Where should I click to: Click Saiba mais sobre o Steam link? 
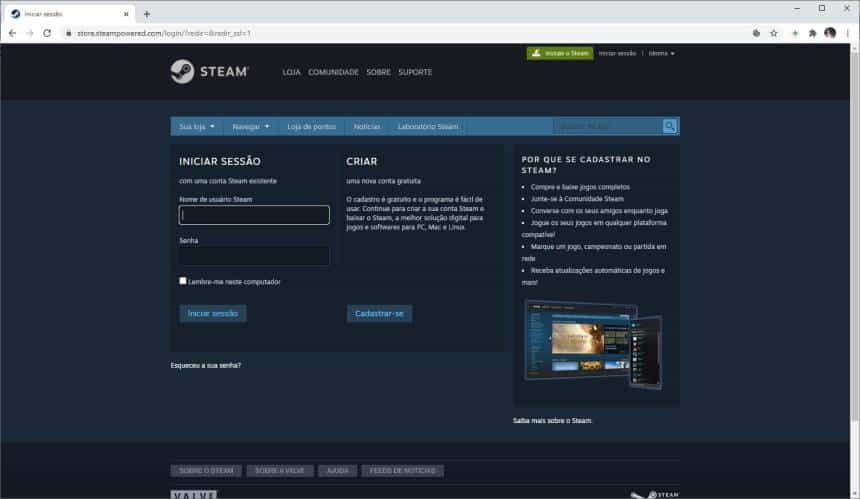[552, 421]
